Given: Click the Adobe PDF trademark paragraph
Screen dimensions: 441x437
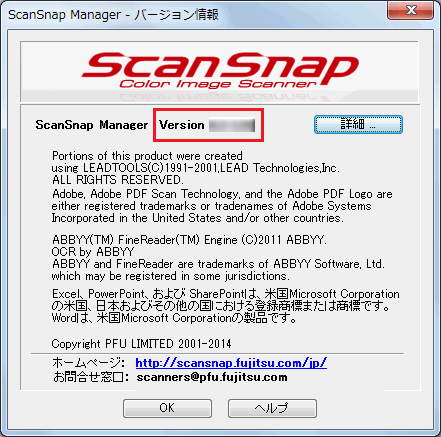Looking at the screenshot, I should pyautogui.click(x=222, y=206).
